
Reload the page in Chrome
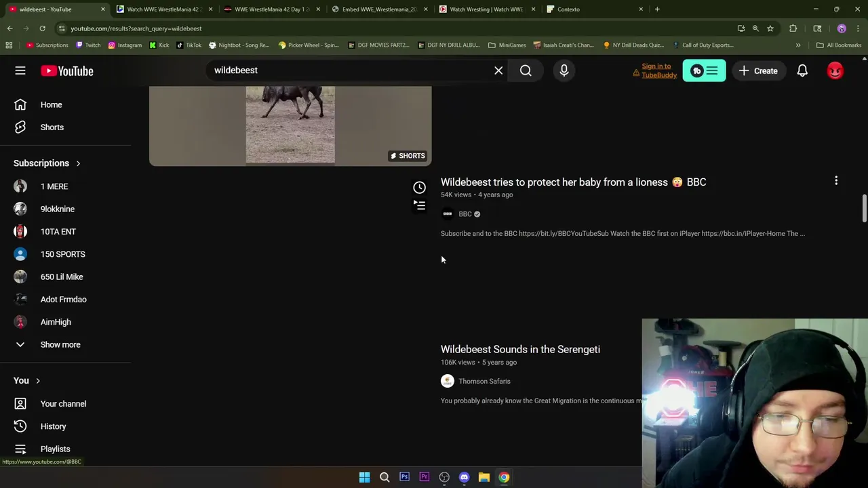click(x=42, y=28)
